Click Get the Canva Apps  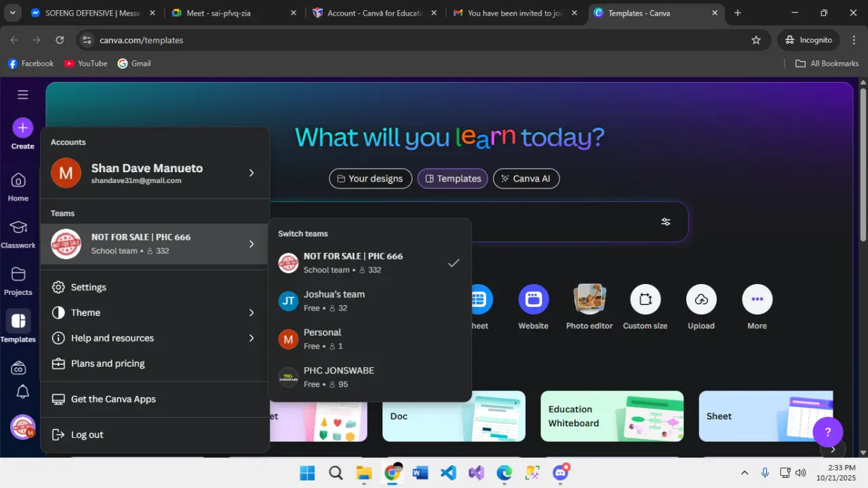point(155,399)
